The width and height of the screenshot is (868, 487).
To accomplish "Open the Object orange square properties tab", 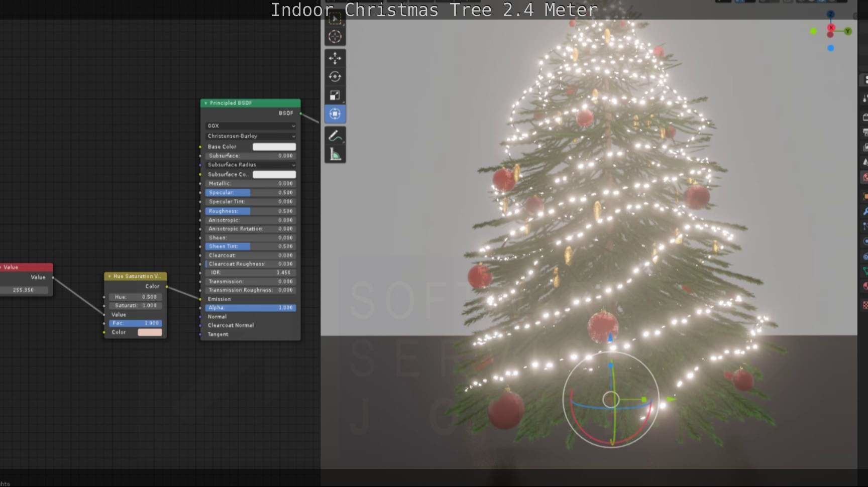I will 865,197.
